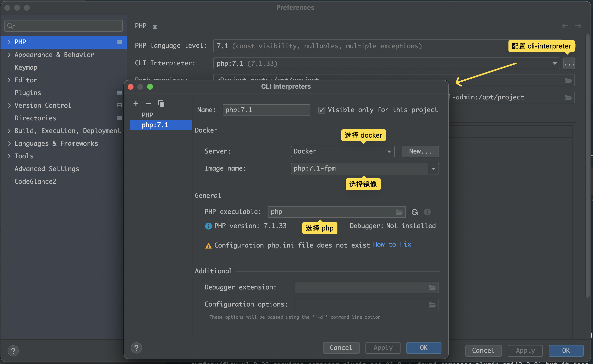The width and height of the screenshot is (593, 364).
Task: Open the Image name dropdown arrow
Action: (x=433, y=169)
